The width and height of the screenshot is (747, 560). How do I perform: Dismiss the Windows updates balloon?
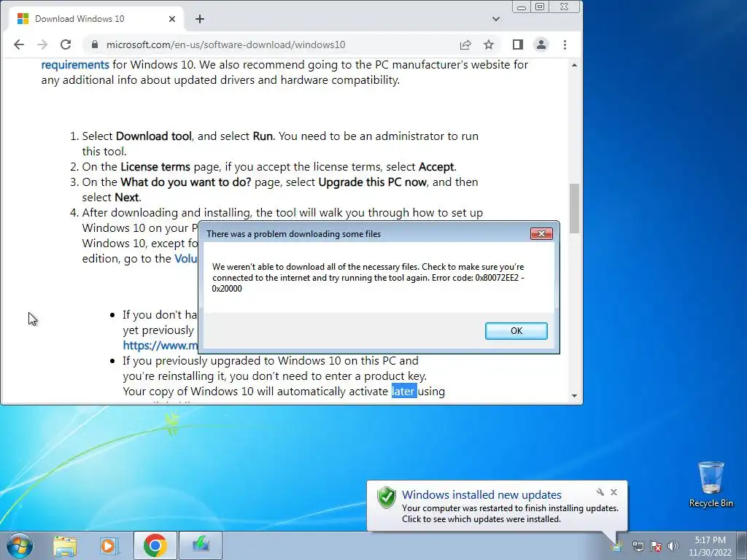[614, 492]
